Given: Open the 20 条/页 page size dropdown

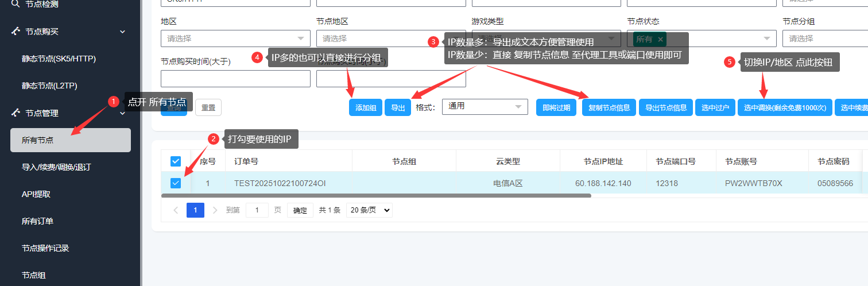Looking at the screenshot, I should 369,210.
